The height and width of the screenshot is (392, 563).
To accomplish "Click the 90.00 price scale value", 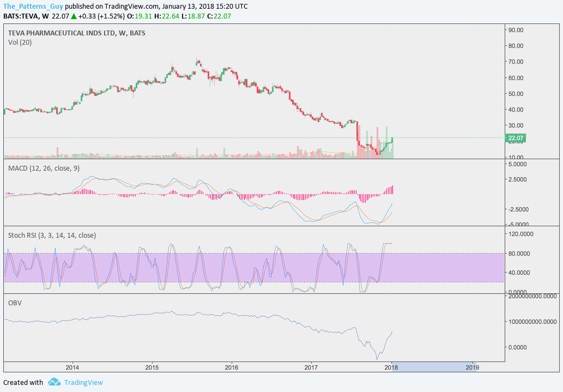I will point(516,30).
